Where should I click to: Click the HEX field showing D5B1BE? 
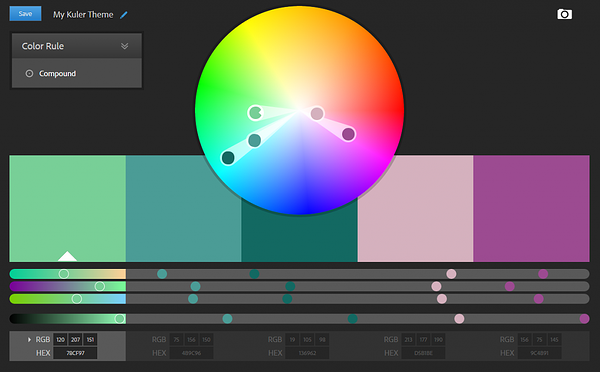[x=423, y=353]
